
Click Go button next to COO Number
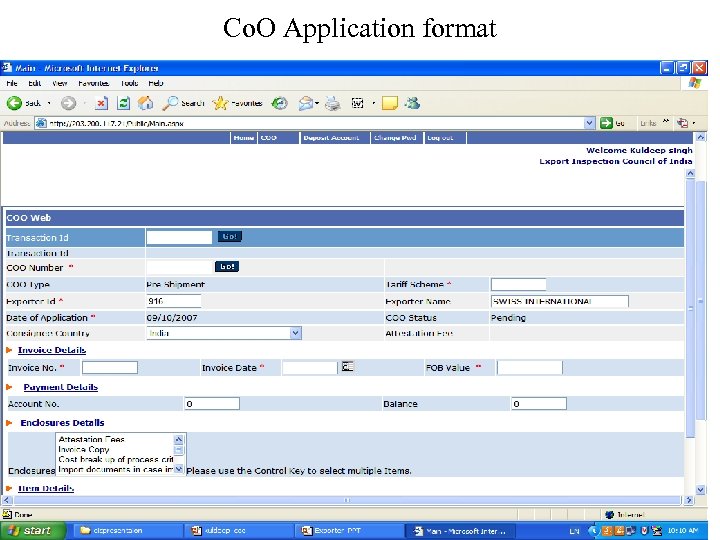[227, 267]
